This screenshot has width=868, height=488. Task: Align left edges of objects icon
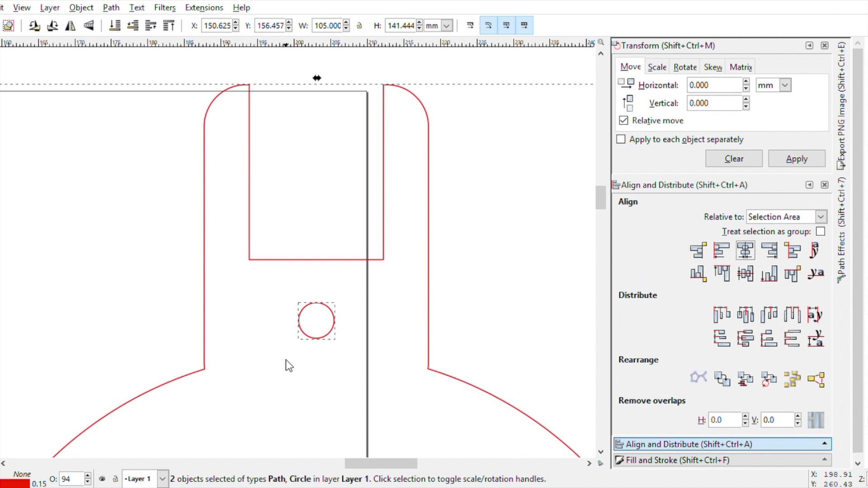click(722, 250)
